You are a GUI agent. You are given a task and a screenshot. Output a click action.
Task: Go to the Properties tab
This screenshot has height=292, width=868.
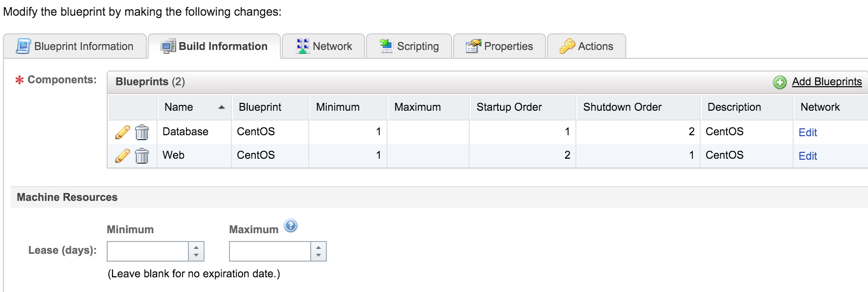(500, 46)
